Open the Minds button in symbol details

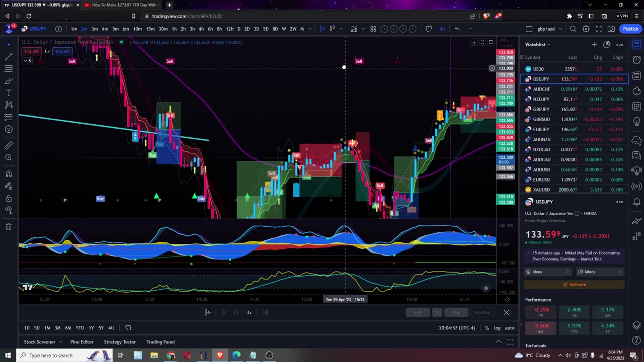[600, 271]
